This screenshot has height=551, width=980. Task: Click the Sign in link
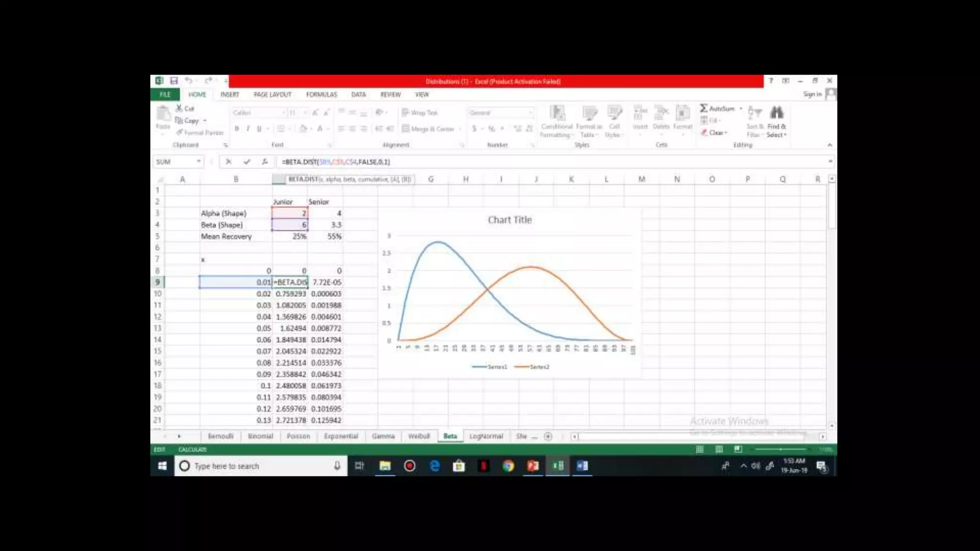[x=812, y=94]
